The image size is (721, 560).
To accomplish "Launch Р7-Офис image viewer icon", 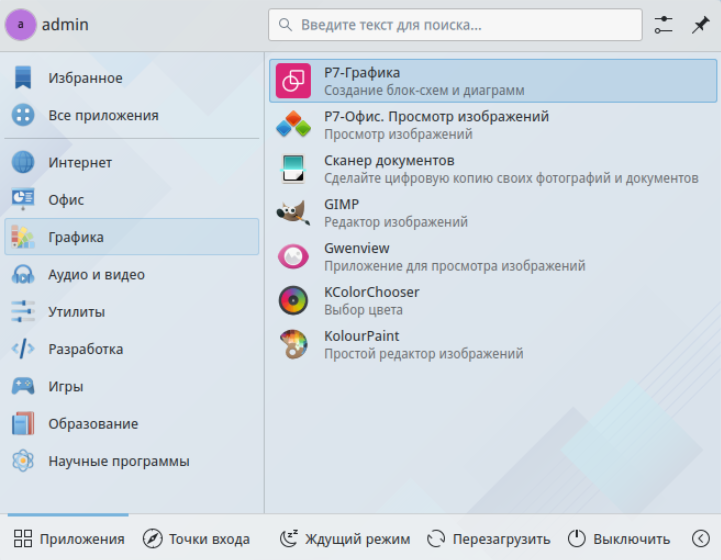I will 293,125.
